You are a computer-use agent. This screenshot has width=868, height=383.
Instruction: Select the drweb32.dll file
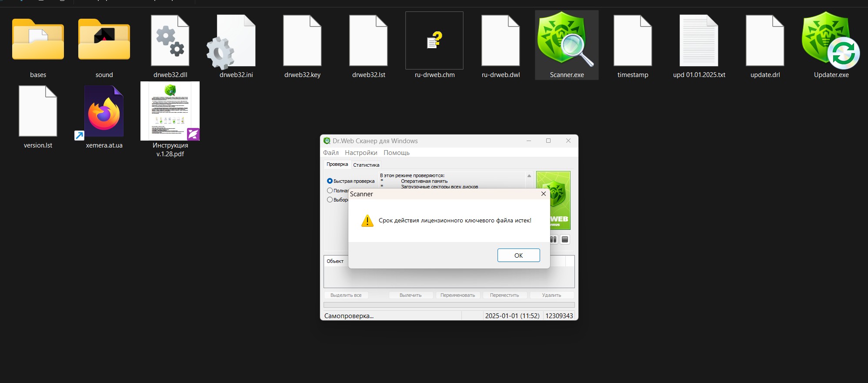click(x=170, y=41)
